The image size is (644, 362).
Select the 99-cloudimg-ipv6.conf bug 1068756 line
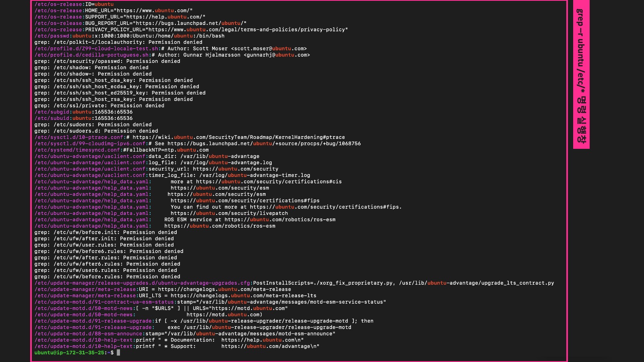pos(198,144)
